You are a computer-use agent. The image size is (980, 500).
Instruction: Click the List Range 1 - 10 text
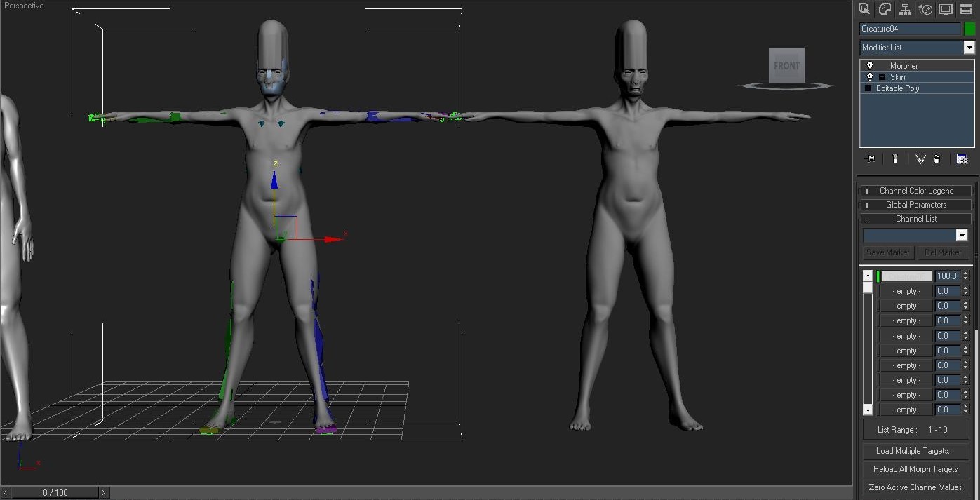[x=913, y=430]
